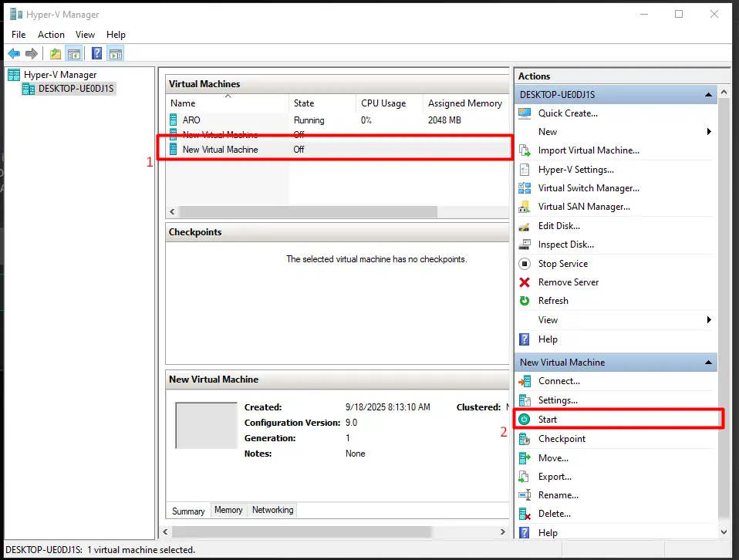
Task: Click the CPU Usage column header
Action: click(389, 103)
